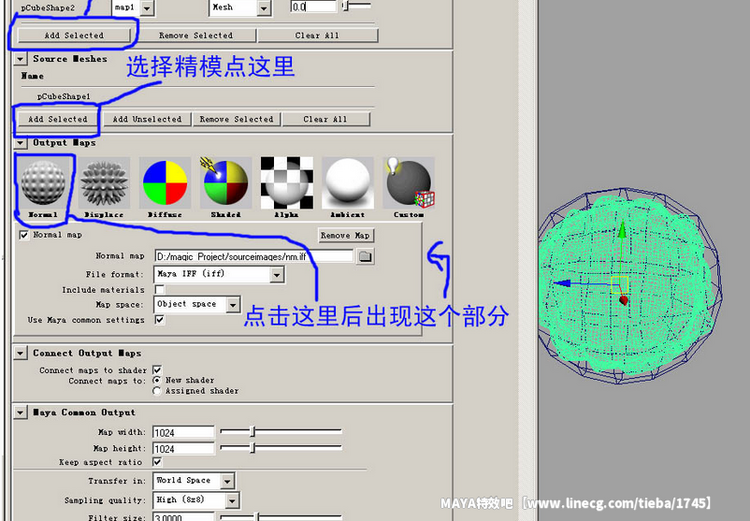Select New shader radio option
The height and width of the screenshot is (521, 750).
click(156, 380)
